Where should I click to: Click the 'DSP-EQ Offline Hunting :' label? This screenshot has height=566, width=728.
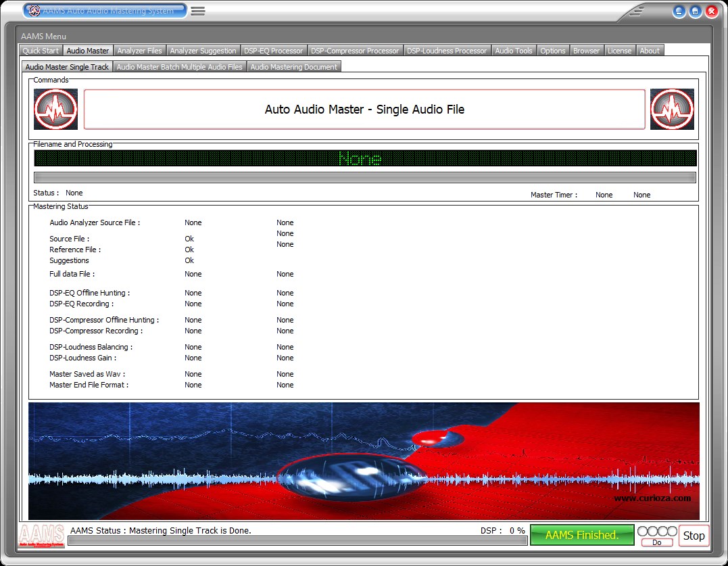pos(90,293)
